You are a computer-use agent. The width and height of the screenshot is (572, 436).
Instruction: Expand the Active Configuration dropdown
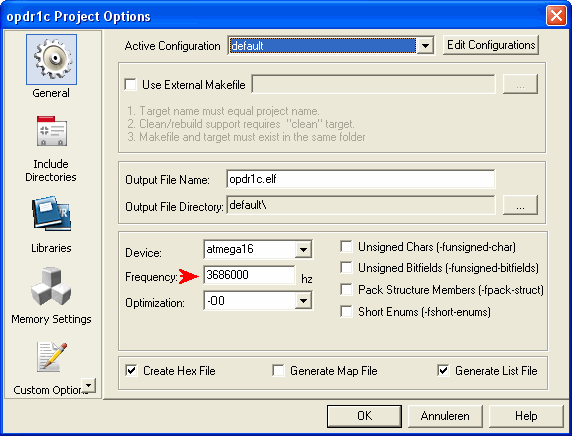pos(425,46)
